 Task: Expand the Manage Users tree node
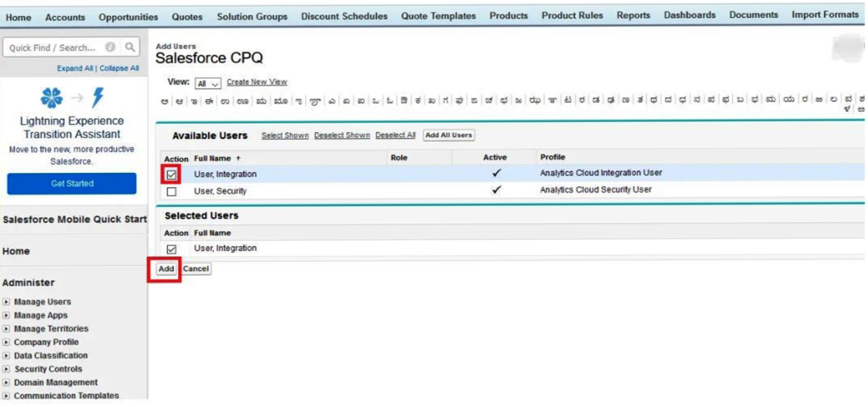point(7,303)
